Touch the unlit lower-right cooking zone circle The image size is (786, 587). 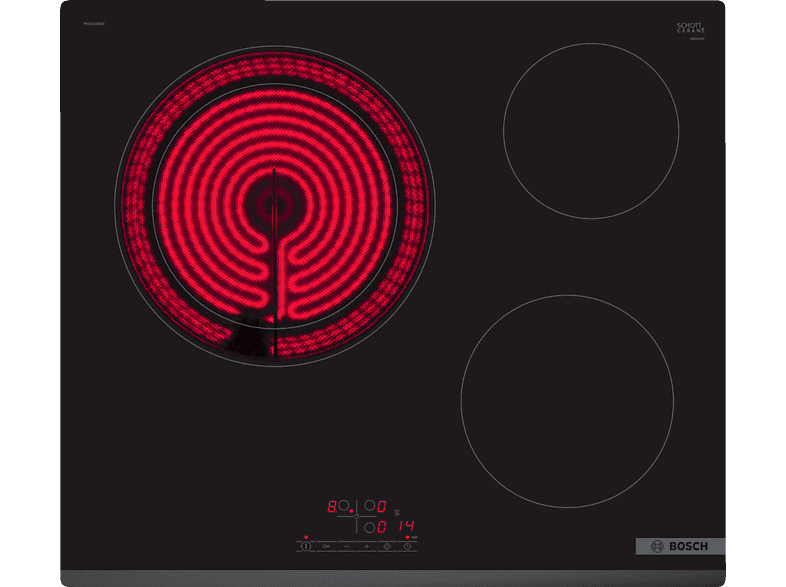click(x=567, y=401)
